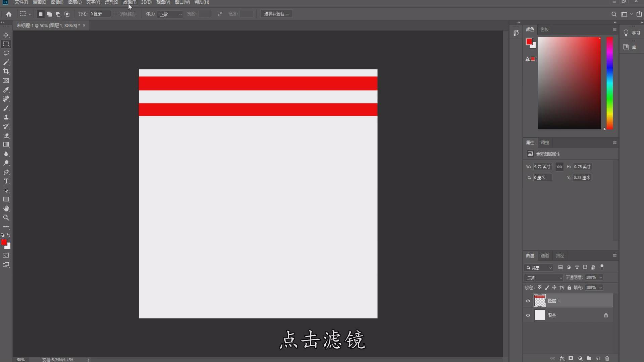Click 图层1 thumbnail
Viewport: 644px width, 362px height.
pos(540,301)
